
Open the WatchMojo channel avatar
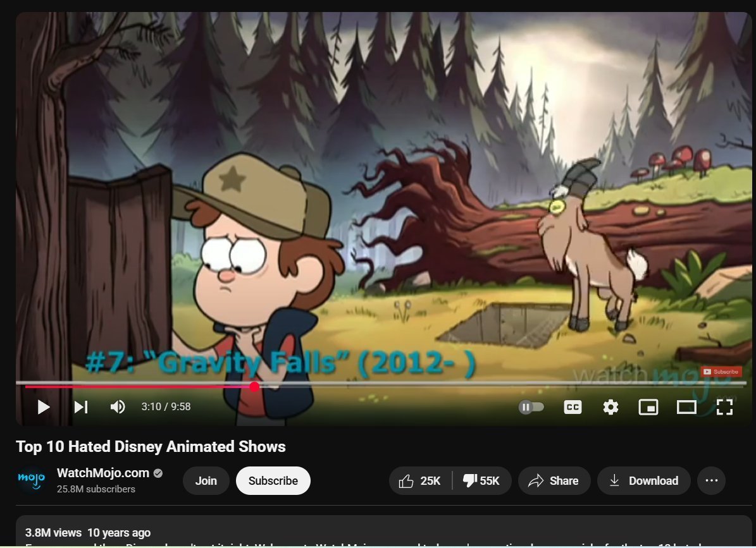32,480
